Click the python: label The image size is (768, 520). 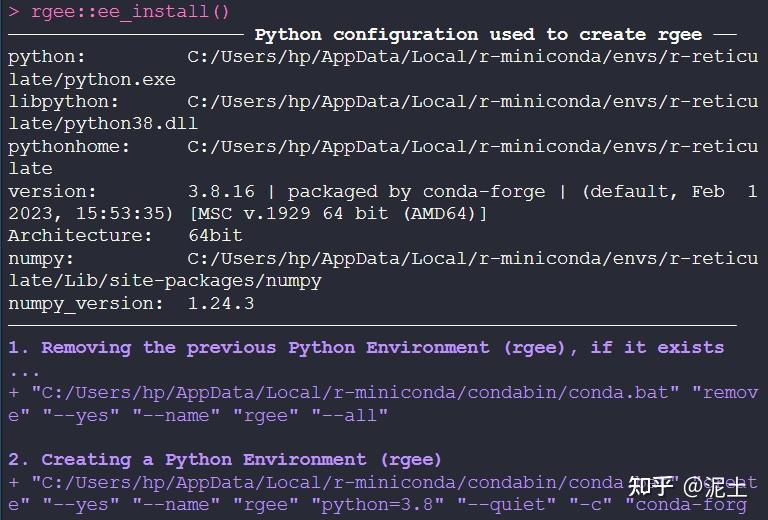pos(47,57)
